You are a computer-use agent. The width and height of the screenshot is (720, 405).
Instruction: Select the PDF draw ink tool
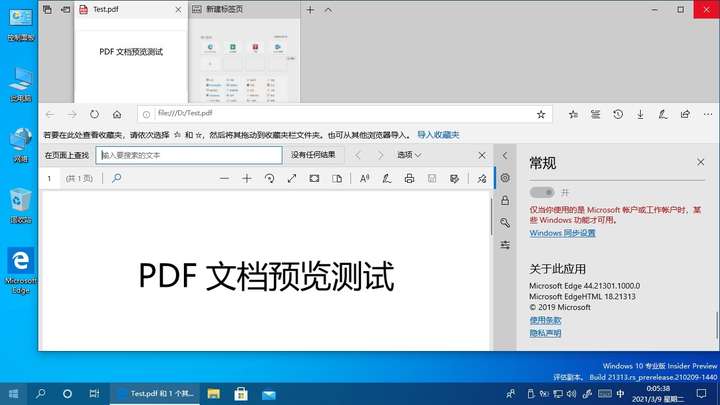pyautogui.click(x=387, y=178)
